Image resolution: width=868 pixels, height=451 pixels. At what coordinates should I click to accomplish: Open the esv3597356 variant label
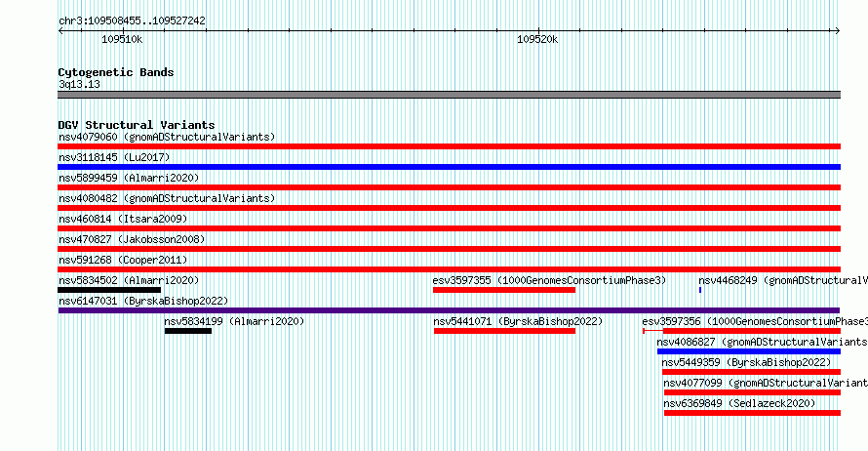pos(755,321)
